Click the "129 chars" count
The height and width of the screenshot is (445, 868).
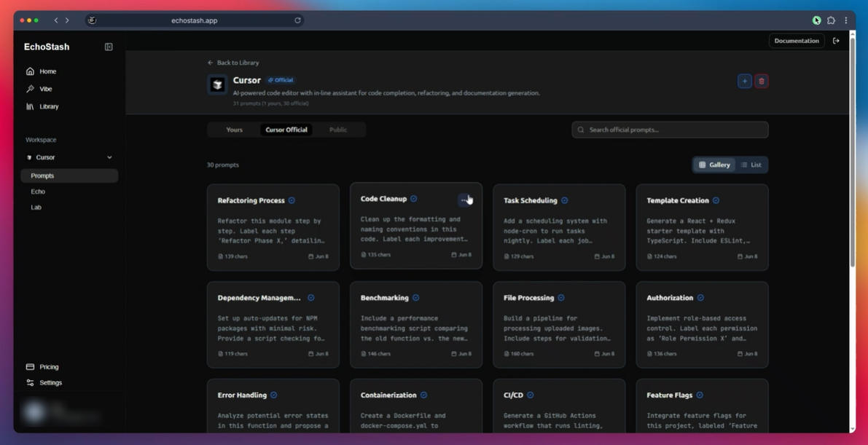click(519, 257)
